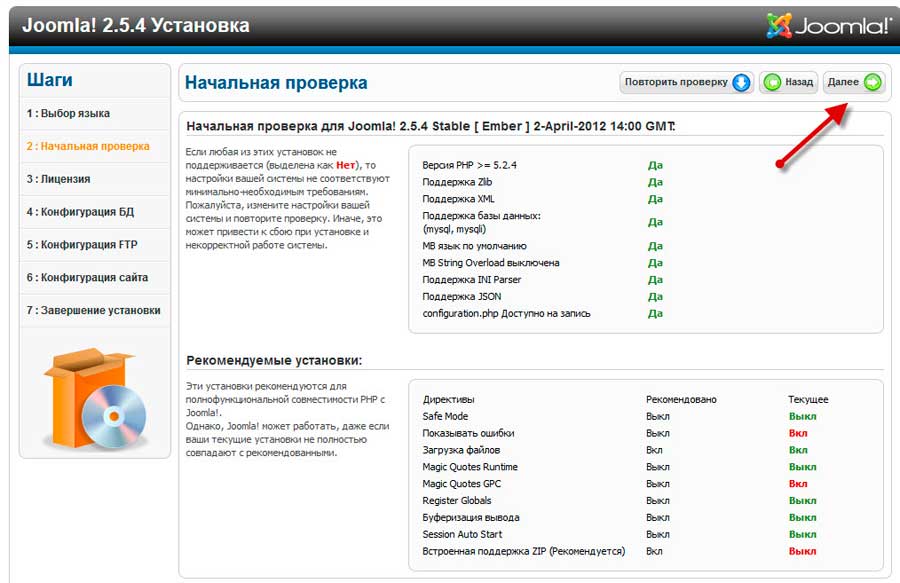The image size is (900, 583).
Task: Click the Register Globals label
Action: tap(457, 501)
